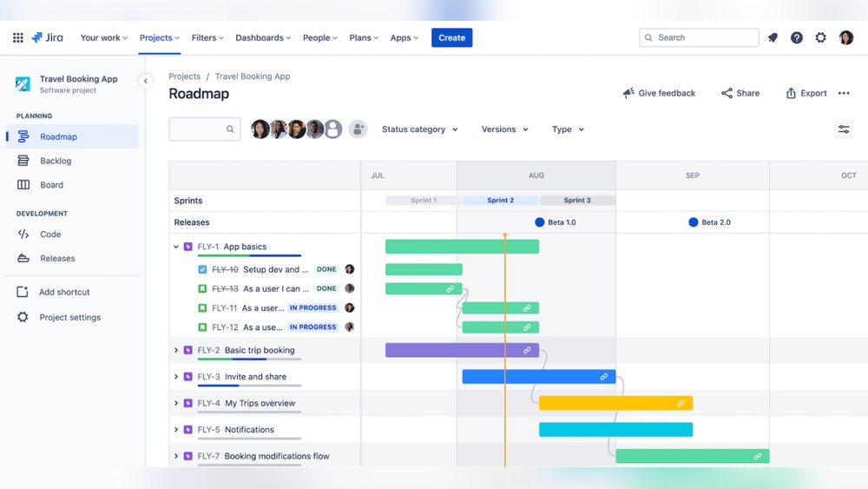Open the Status category dropdown
Screen dimensions: 868x489
pyautogui.click(x=420, y=129)
